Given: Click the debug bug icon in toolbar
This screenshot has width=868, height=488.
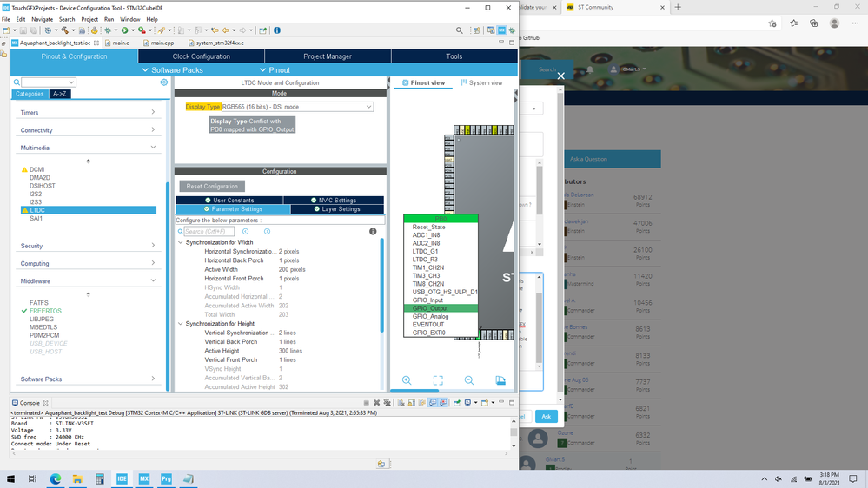Looking at the screenshot, I should click(108, 30).
